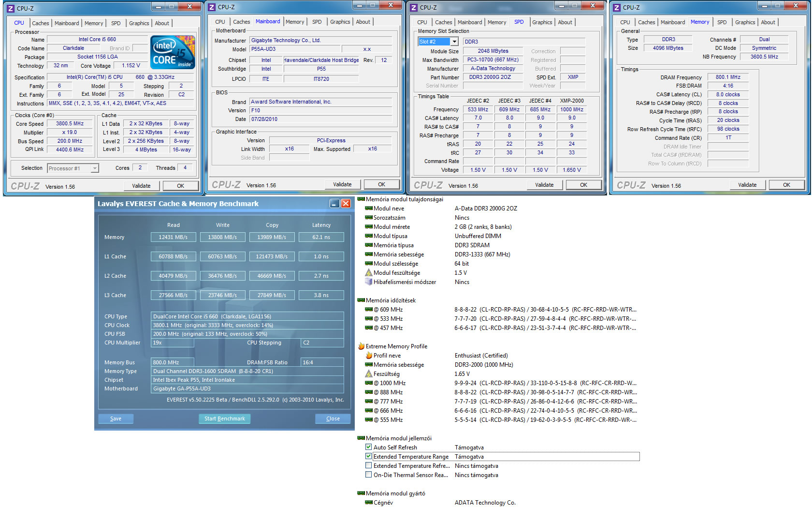812x508 pixels.
Task: Click Validate in the CPU-Z SPD window
Action: [544, 185]
